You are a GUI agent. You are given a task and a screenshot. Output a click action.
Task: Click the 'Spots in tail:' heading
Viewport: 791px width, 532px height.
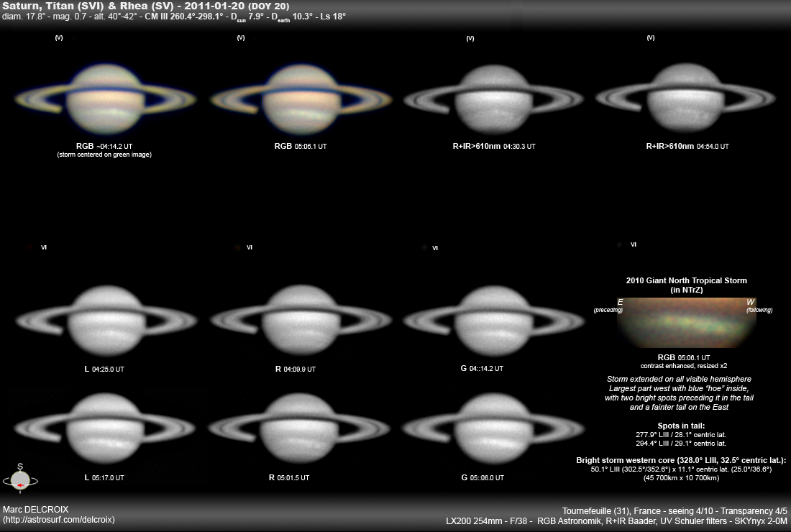point(681,426)
